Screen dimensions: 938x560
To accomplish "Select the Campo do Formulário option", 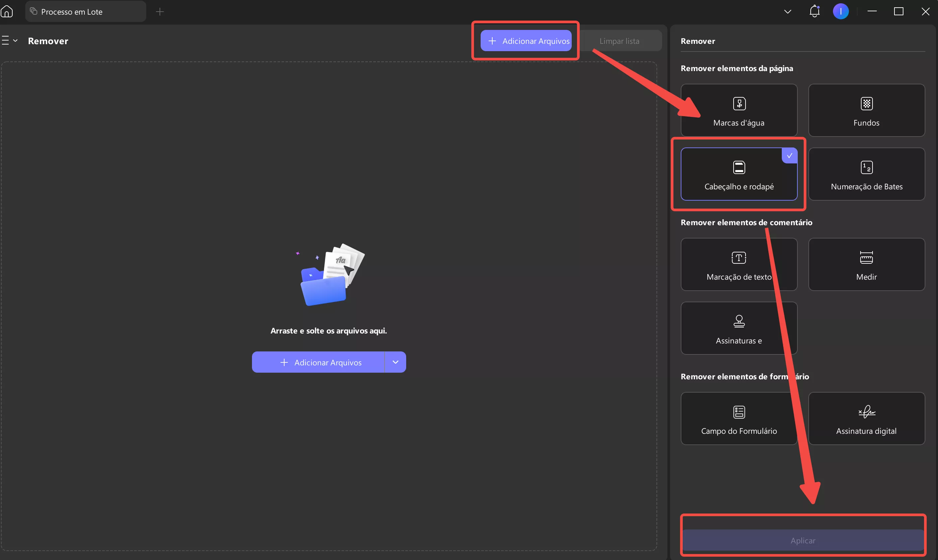I will (739, 418).
